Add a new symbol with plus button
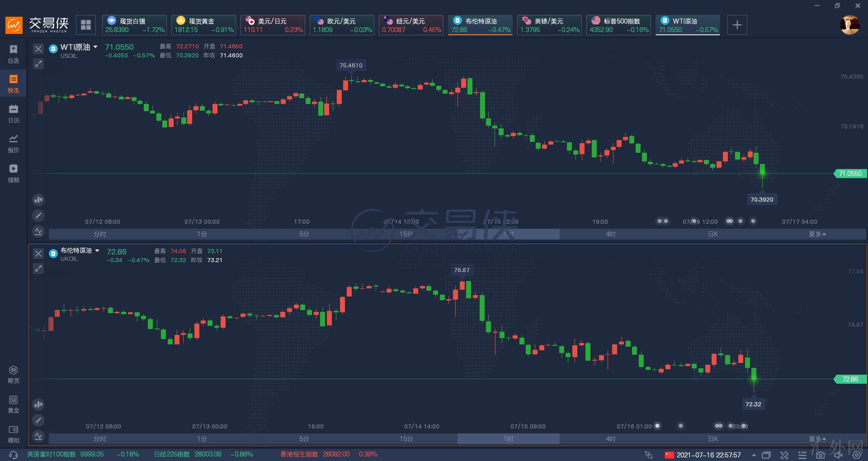Screen dimensions: 868x461 (x=737, y=25)
